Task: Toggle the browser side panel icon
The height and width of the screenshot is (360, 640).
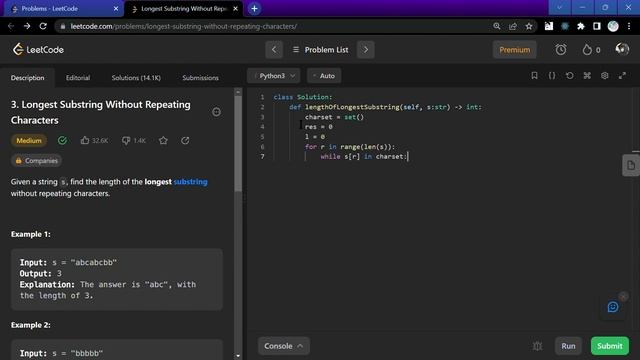Action: (597, 26)
